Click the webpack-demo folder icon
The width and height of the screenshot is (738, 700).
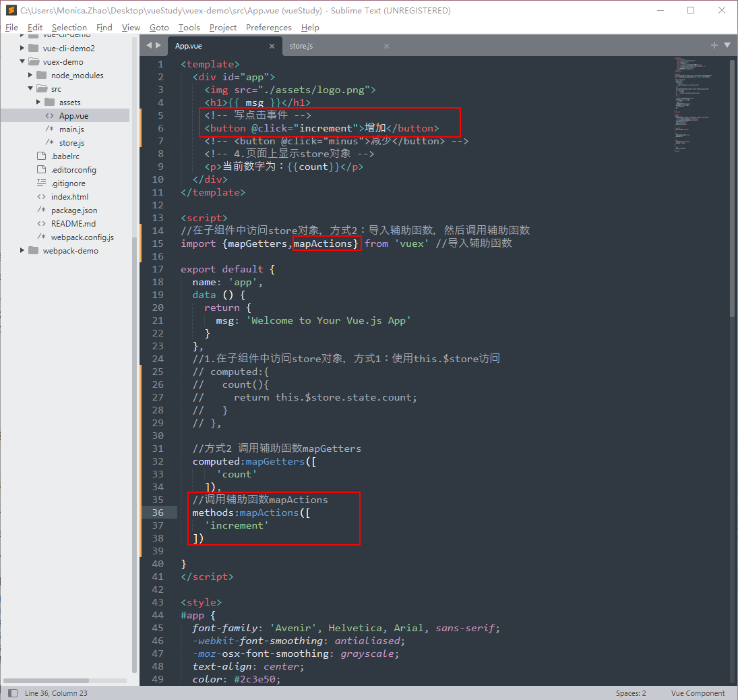pyautogui.click(x=34, y=251)
